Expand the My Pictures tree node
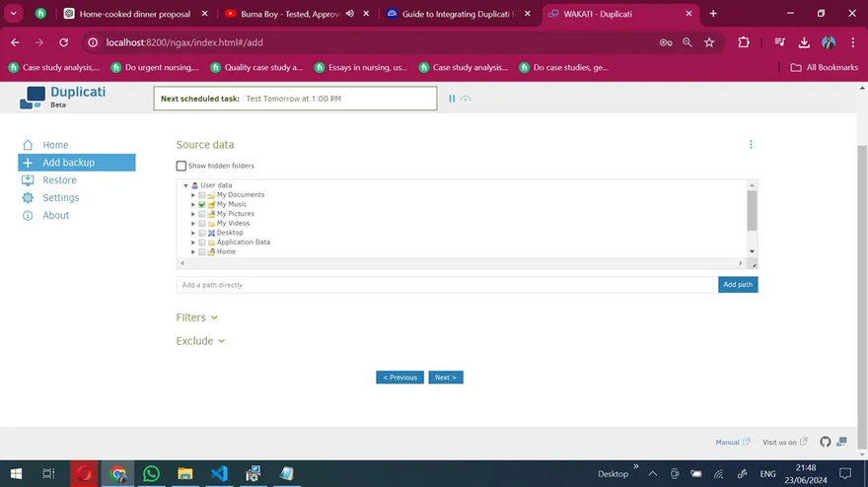Screen dimensions: 868x487 point(193,214)
